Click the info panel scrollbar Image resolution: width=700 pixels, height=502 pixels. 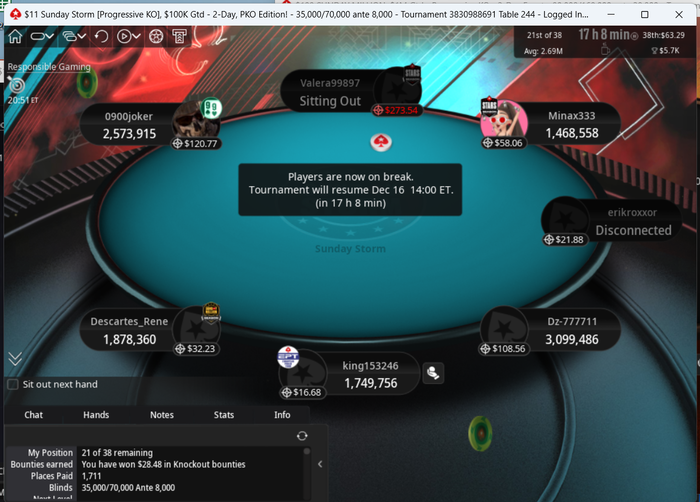coord(307,473)
